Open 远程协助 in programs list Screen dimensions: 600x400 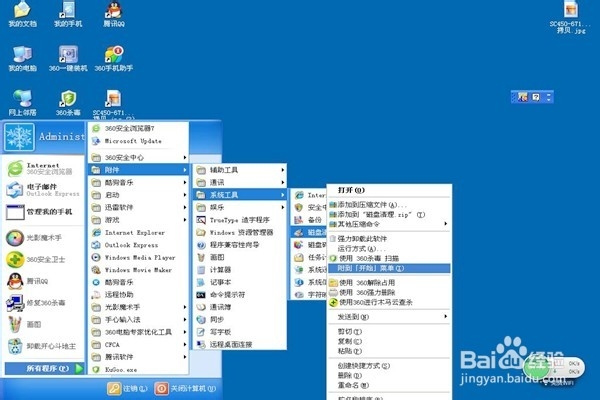139,295
